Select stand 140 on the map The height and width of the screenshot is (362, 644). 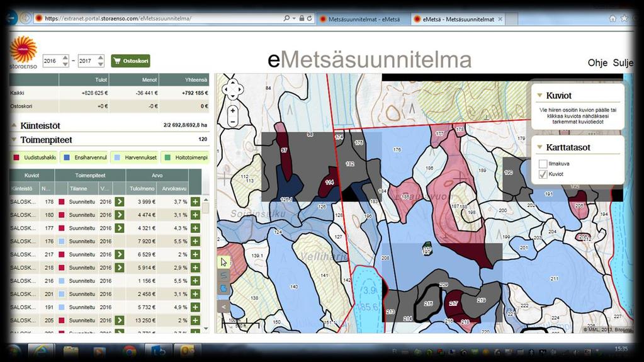pos(294,287)
